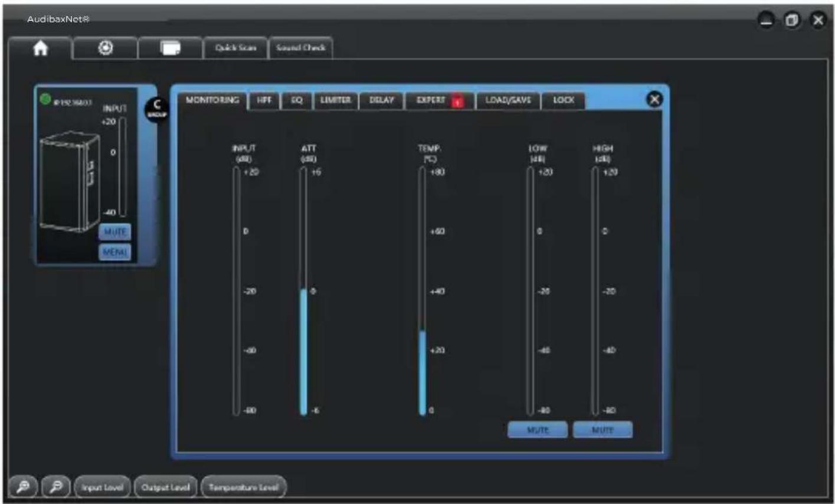The image size is (835, 504).
Task: Open the EXPERT tab
Action: (x=440, y=100)
